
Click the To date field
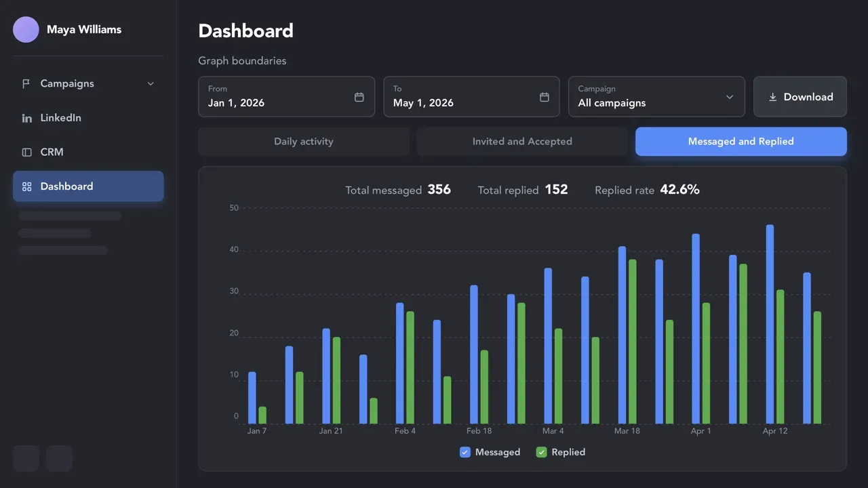click(471, 97)
